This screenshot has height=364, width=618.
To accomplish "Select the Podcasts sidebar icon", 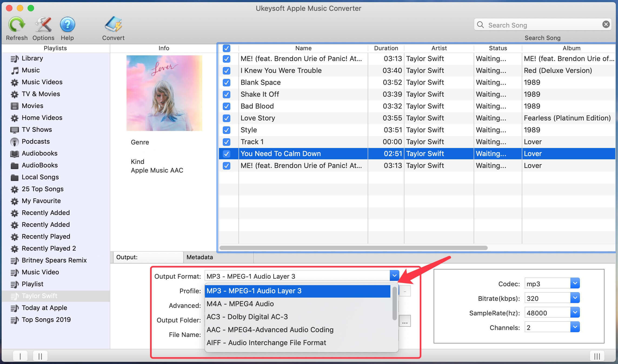I will 15,141.
